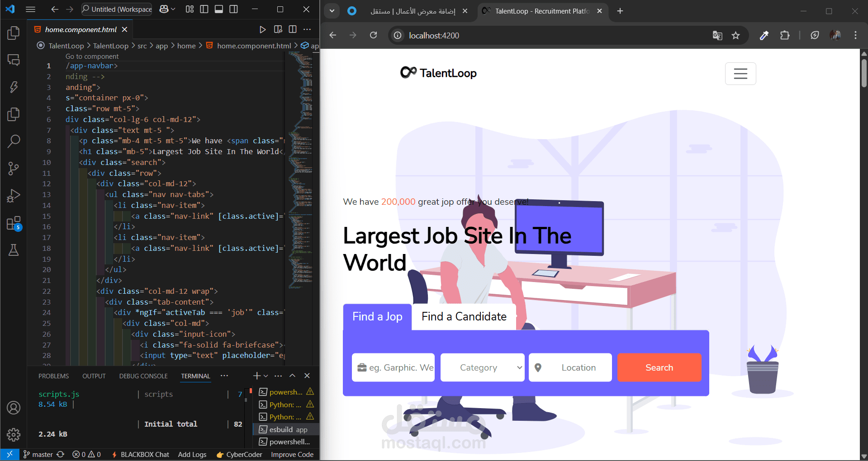Open the browser tab search chevron

(x=332, y=11)
